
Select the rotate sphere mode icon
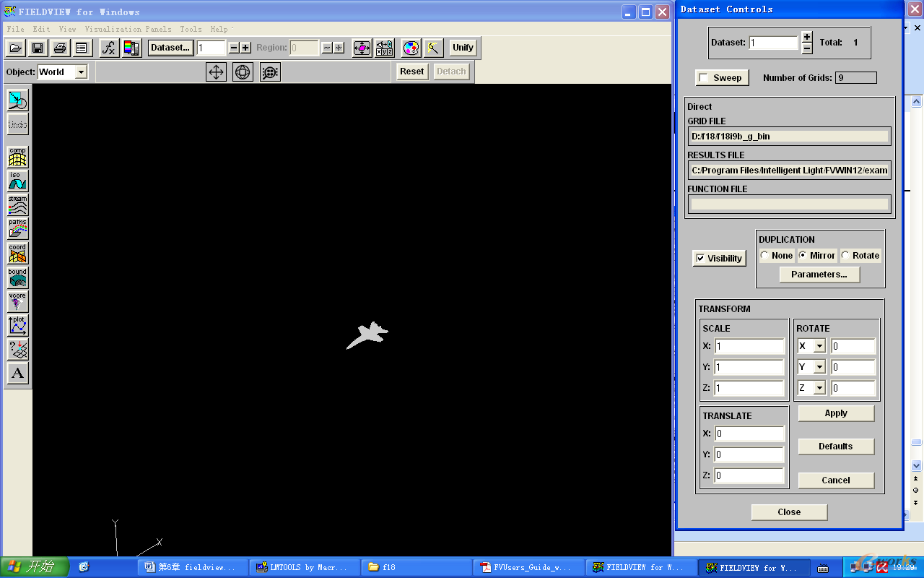pyautogui.click(x=243, y=72)
